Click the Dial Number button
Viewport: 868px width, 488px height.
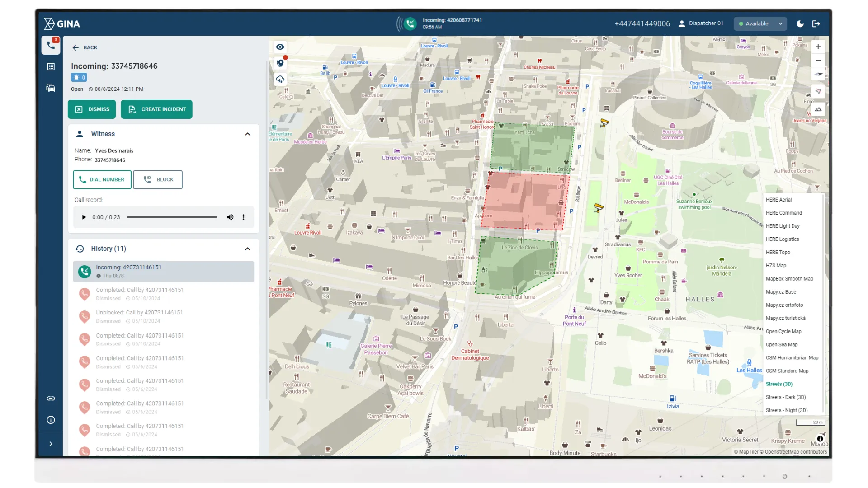(102, 180)
